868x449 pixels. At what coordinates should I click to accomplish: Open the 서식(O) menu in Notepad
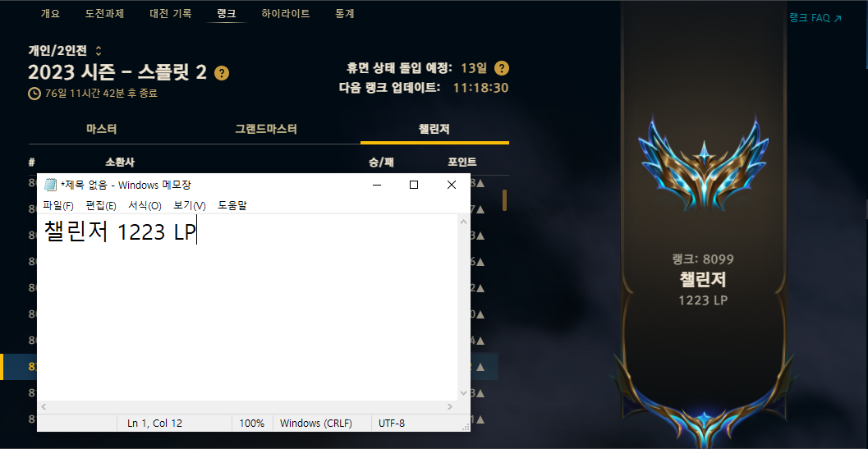tap(145, 205)
